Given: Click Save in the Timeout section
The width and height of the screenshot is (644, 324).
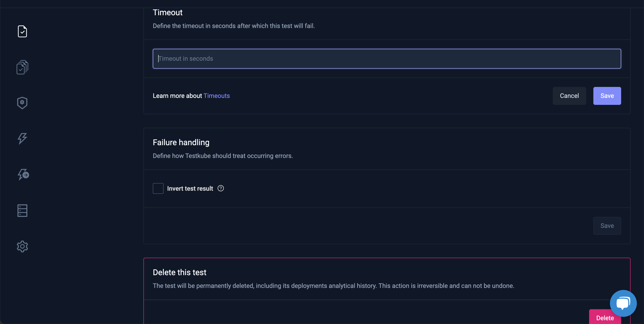Looking at the screenshot, I should tap(607, 96).
